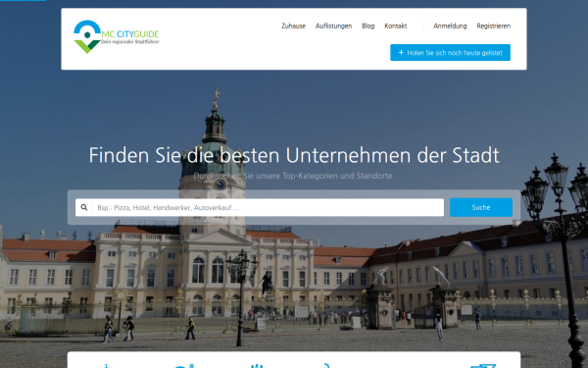Image resolution: width=588 pixels, height=368 pixels.
Task: Open the Kontakt page
Action: [396, 26]
